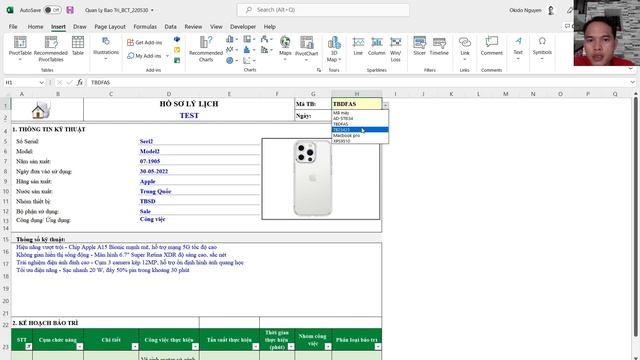This screenshot has width=640, height=360.
Task: Switch to the Formulas tab
Action: (x=145, y=27)
